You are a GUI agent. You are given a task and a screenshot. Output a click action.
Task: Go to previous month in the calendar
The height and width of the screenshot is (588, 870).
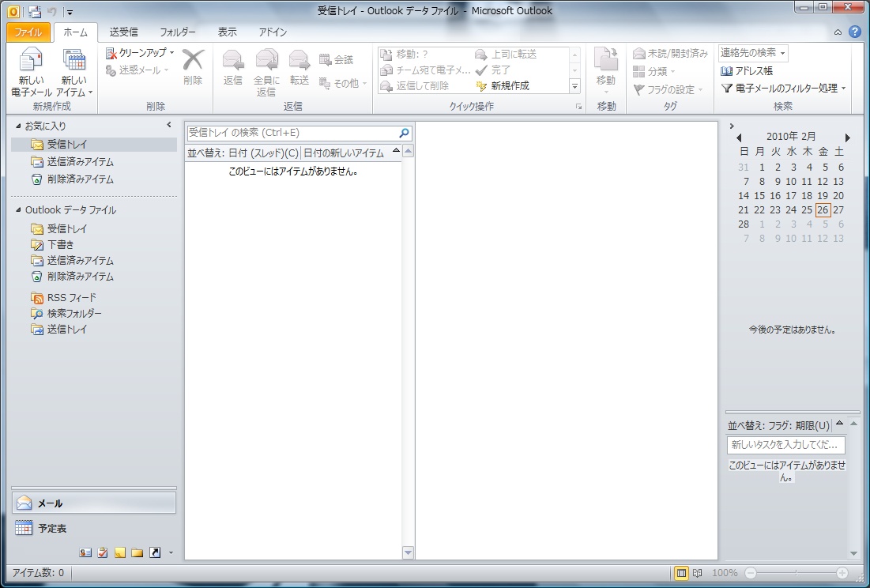point(739,137)
